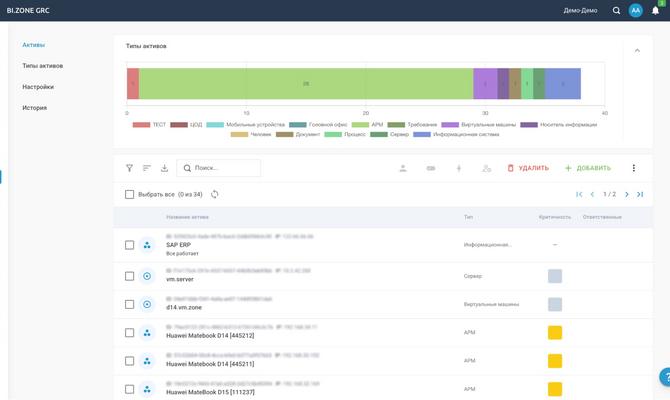The image size is (670, 400).
Task: Tick the Выбрать все checkbox
Action: (x=129, y=194)
